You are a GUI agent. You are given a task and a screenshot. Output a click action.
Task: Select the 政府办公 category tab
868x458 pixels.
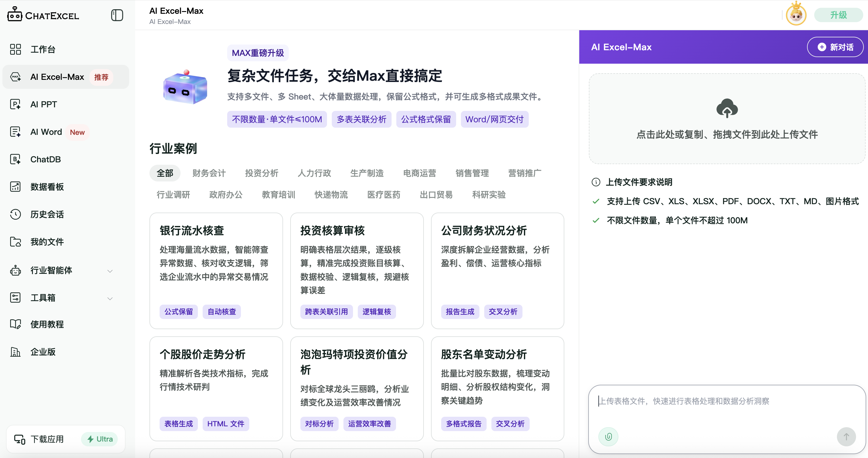226,194
